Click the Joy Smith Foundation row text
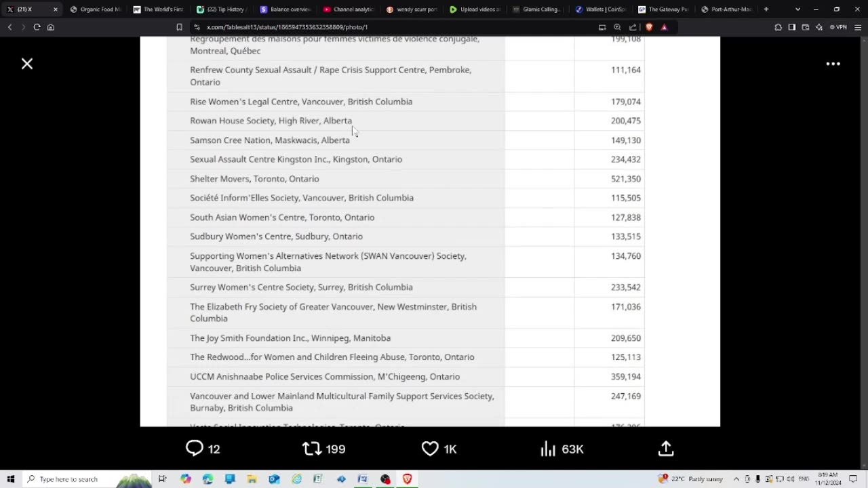The image size is (868, 488). tap(290, 338)
